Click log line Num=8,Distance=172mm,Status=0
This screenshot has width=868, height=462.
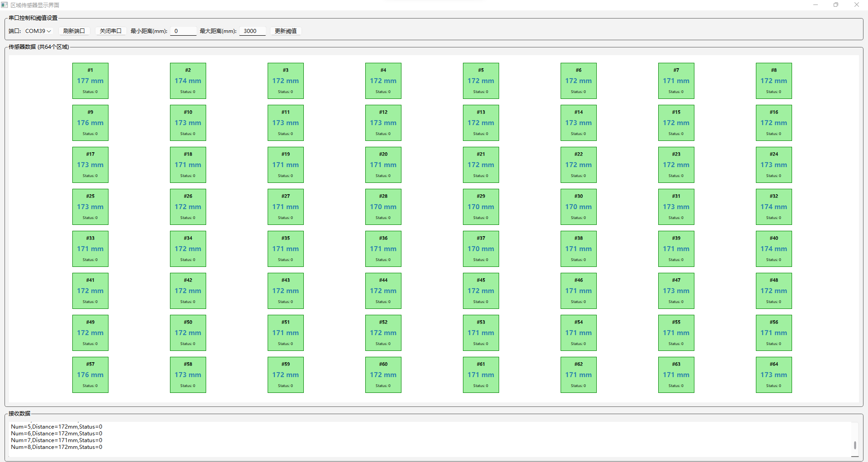click(57, 447)
